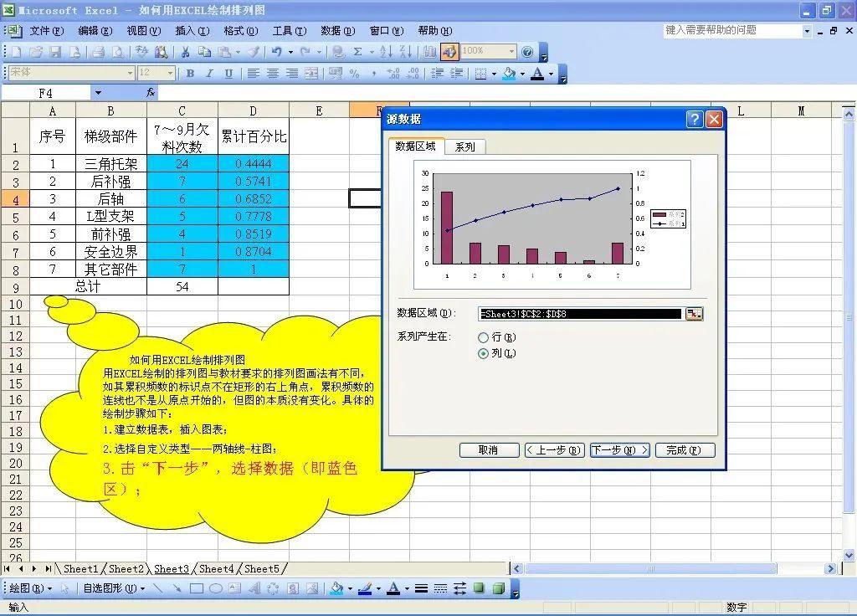
Task: Open the 插入(I) menu
Action: point(192,31)
